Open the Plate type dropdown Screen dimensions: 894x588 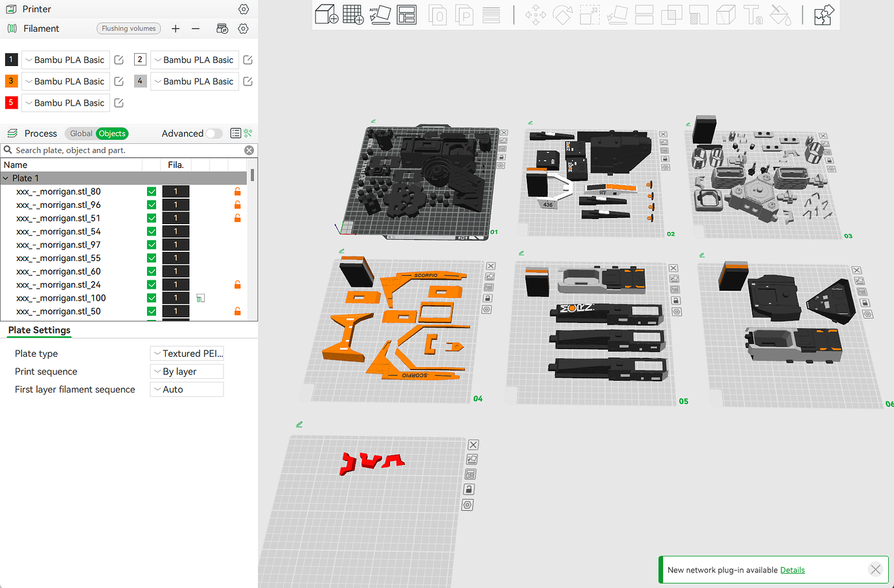point(187,354)
